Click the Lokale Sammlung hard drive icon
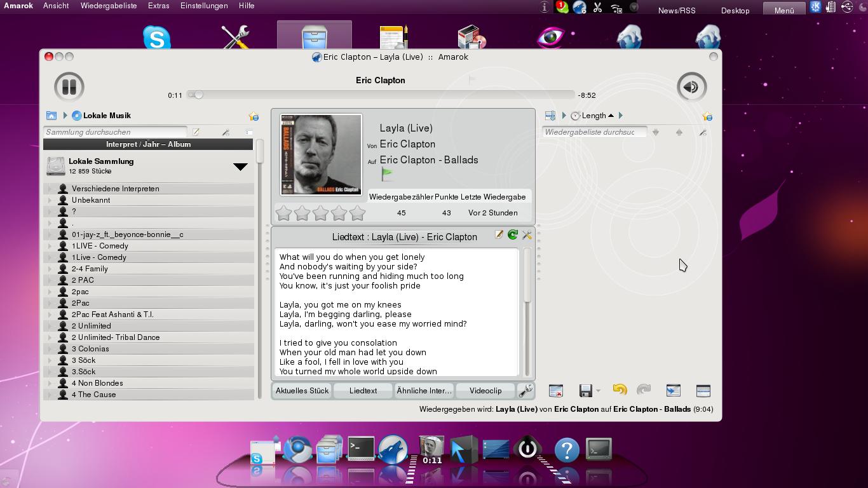Image resolution: width=868 pixels, height=488 pixels. point(56,166)
